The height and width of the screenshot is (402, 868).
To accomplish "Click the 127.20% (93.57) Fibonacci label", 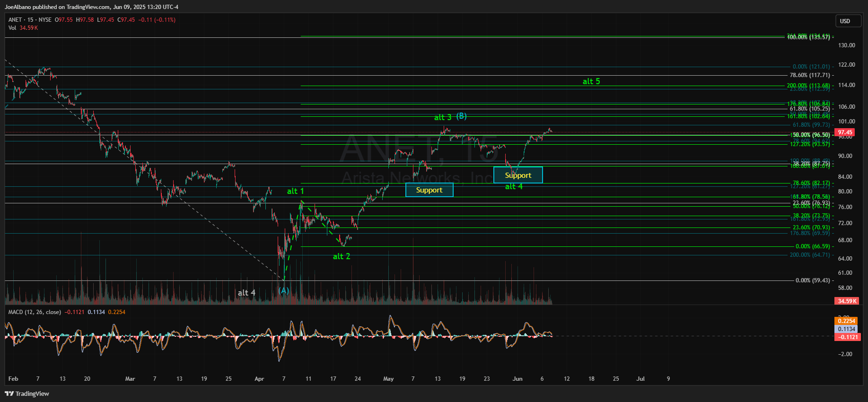I will 810,144.
